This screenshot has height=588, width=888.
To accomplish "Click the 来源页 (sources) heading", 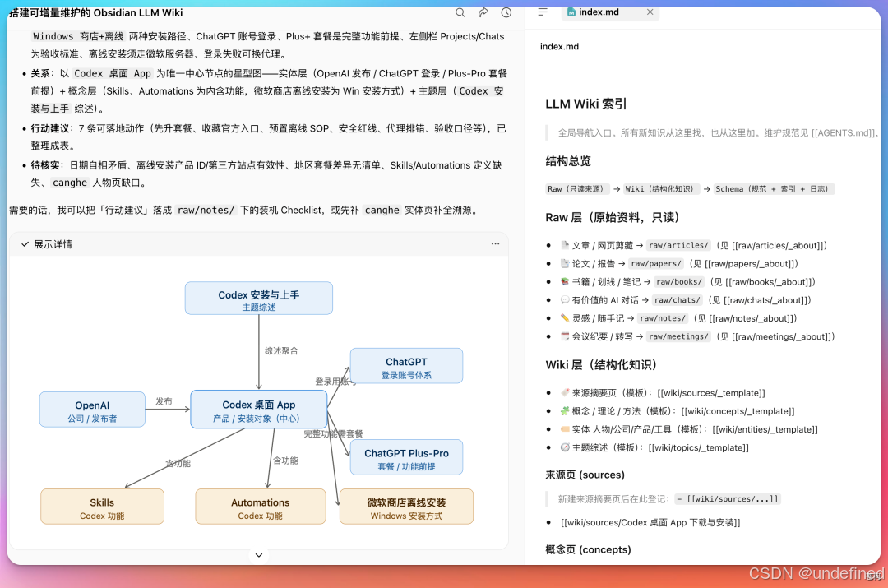I will click(x=585, y=475).
